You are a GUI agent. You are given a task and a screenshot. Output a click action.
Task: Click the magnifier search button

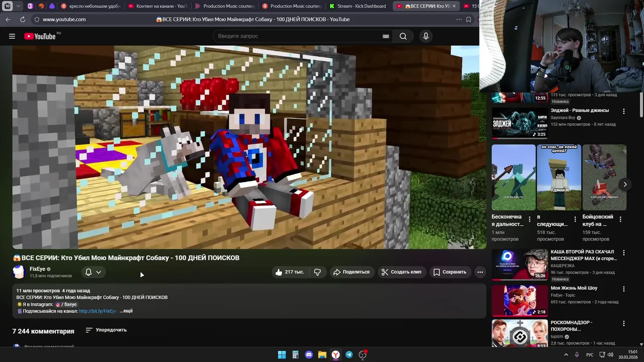[x=403, y=36]
